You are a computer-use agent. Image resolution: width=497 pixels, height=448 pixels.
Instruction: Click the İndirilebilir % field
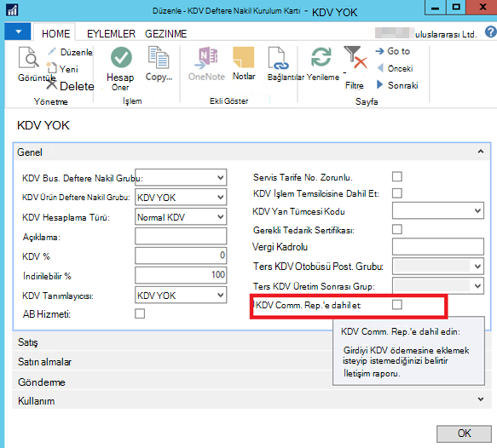181,275
